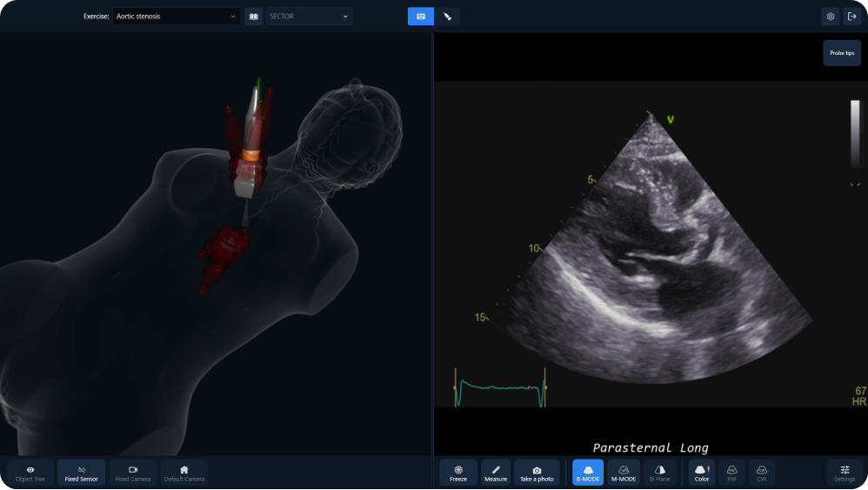
Task: Expand the SECTOR probe type dropdown
Action: [x=309, y=16]
